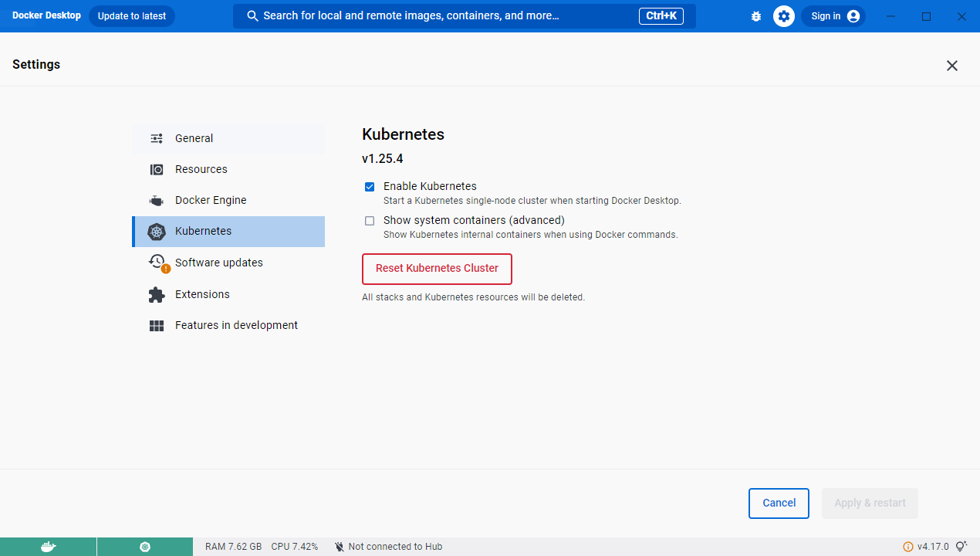Click the General sliders icon in sidebar
980x556 pixels.
pos(157,138)
